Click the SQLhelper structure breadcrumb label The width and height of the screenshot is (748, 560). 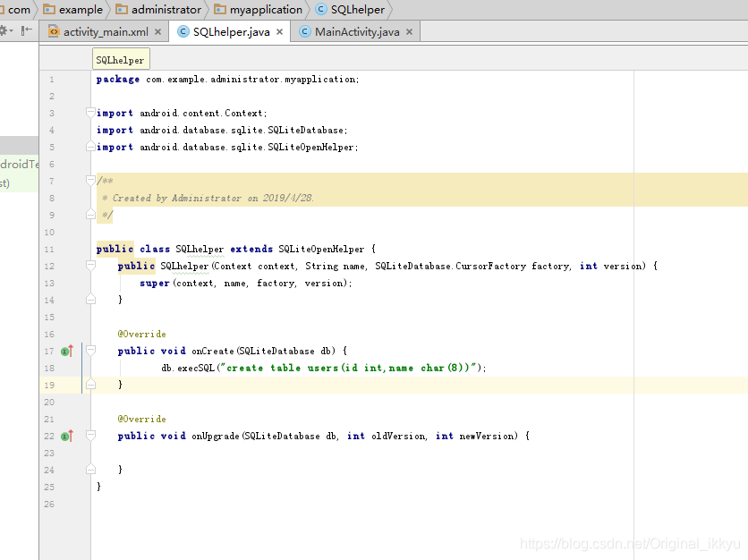coord(121,60)
